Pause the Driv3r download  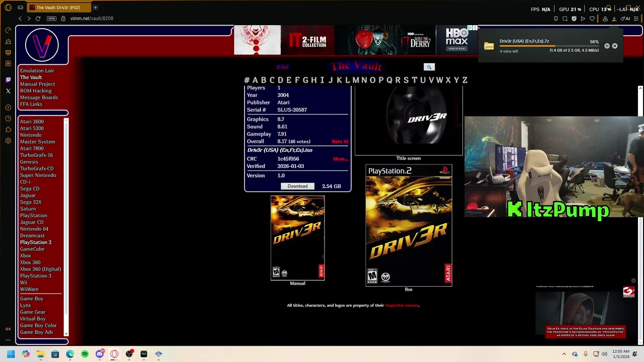tap(607, 46)
